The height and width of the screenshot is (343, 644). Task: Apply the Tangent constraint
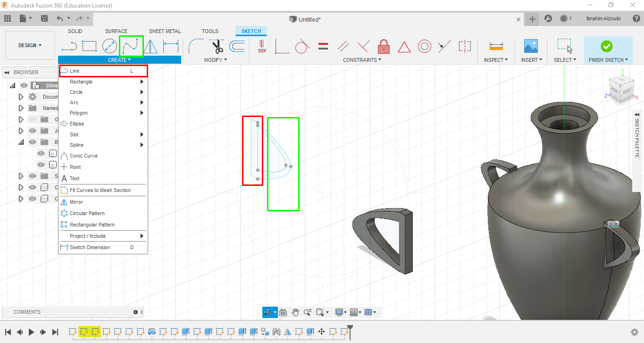tap(302, 46)
